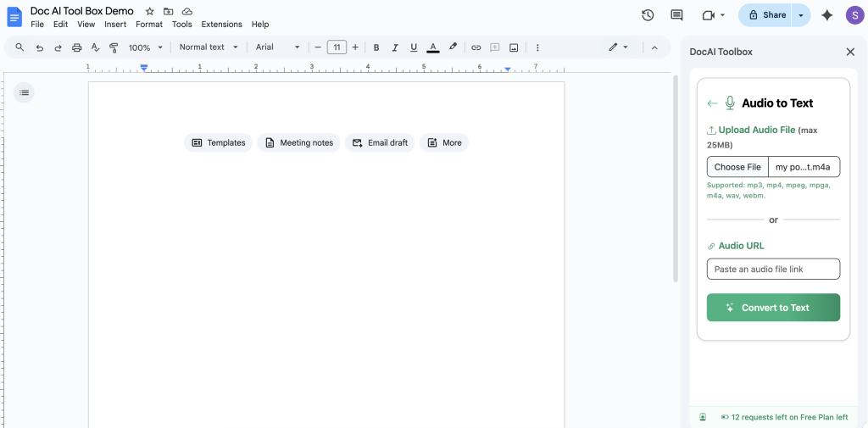Activate the paint format tool
The width and height of the screenshot is (868, 428).
[x=114, y=47]
